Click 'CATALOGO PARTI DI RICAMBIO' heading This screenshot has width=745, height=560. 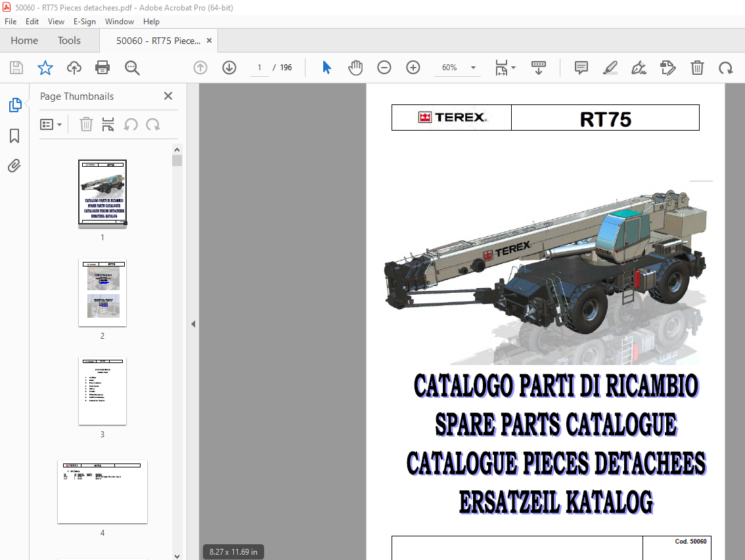[x=556, y=385]
